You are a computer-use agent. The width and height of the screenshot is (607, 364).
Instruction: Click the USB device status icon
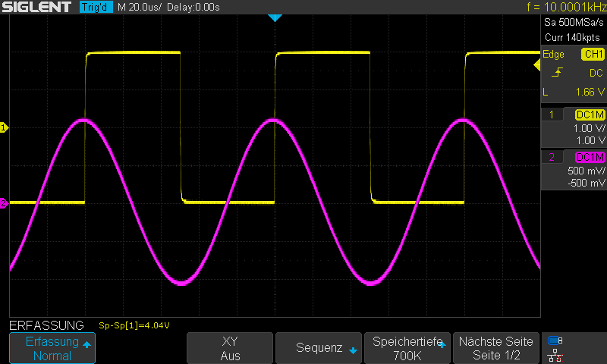(555, 340)
